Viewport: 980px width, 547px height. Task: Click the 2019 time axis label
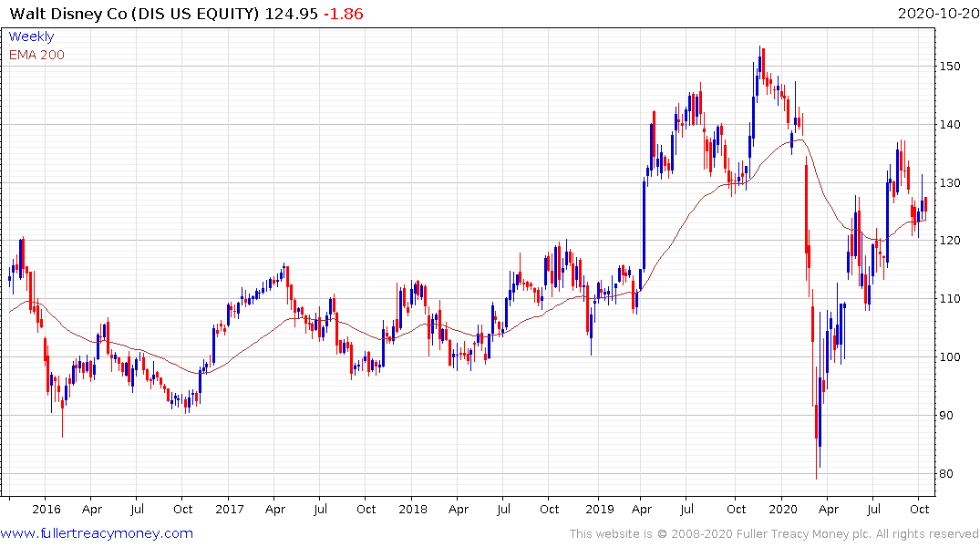tap(599, 510)
